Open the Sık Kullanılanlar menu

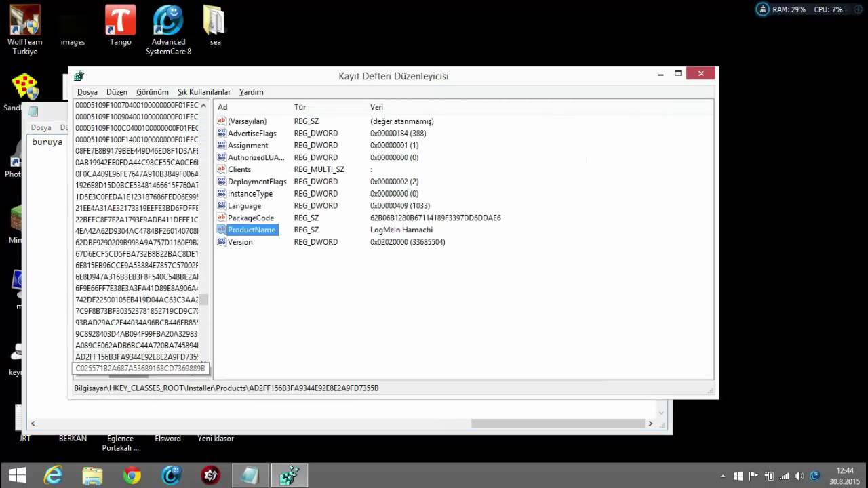point(203,92)
